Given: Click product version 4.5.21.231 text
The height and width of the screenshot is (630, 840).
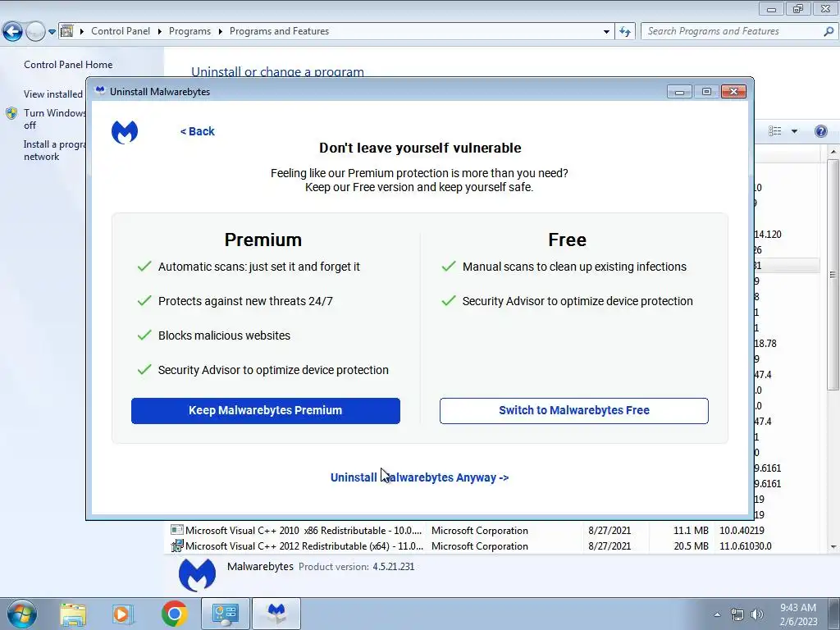Looking at the screenshot, I should pos(393,566).
